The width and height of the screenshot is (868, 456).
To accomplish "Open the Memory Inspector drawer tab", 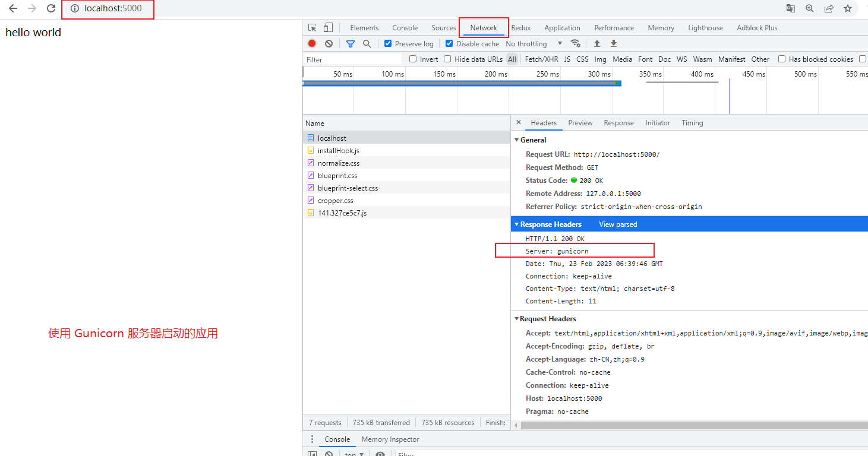I will point(390,439).
